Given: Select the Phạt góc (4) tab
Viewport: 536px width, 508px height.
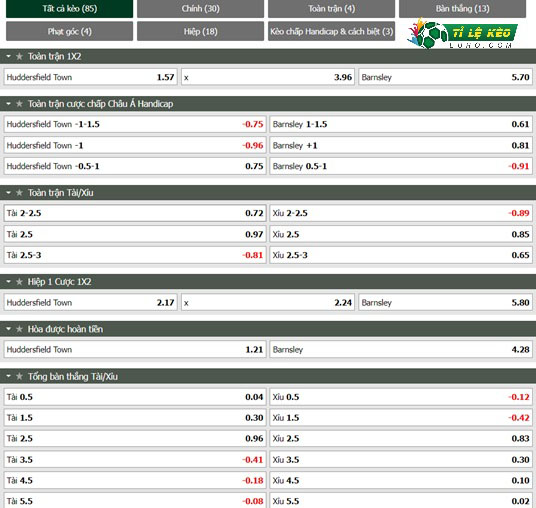Looking at the screenshot, I should pos(69,31).
